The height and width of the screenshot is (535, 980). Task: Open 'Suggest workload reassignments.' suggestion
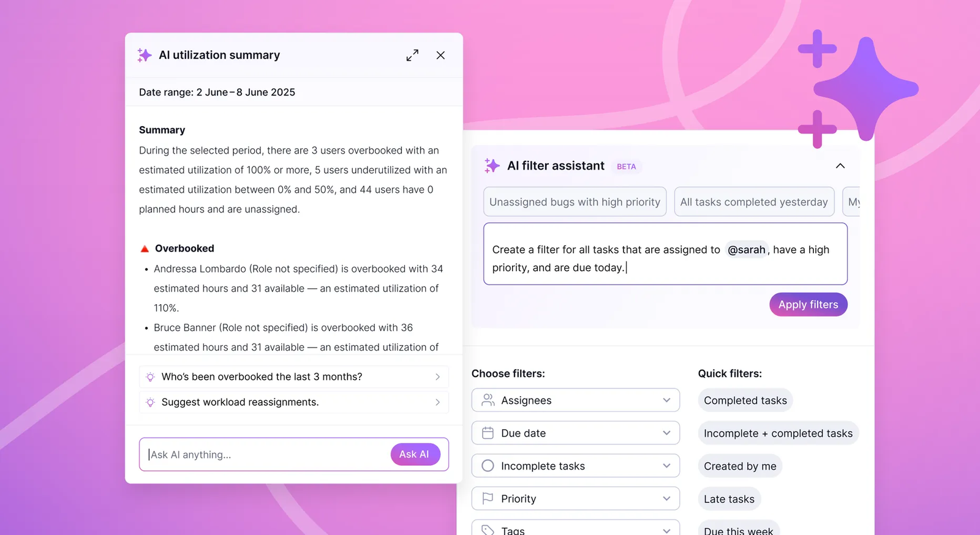point(294,402)
